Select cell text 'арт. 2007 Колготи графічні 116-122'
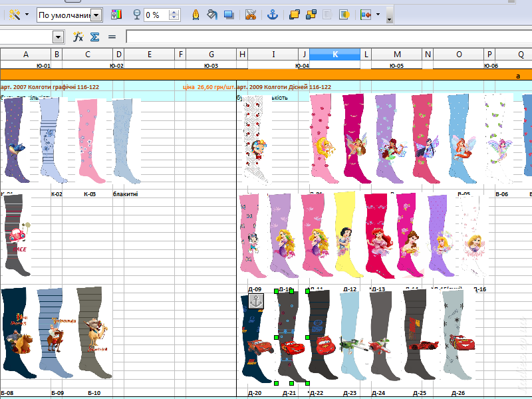The image size is (532, 399). click(50, 87)
